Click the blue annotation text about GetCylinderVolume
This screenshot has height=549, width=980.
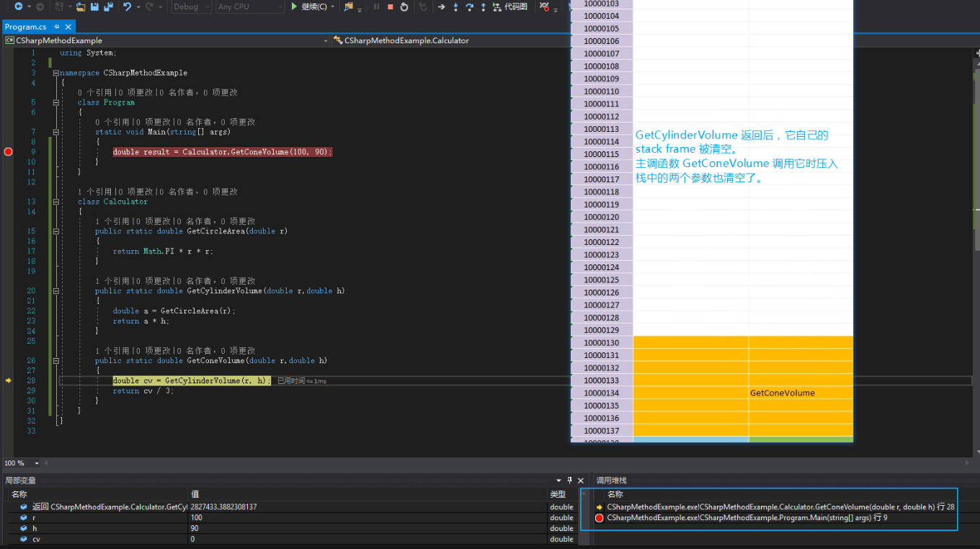[x=736, y=156]
